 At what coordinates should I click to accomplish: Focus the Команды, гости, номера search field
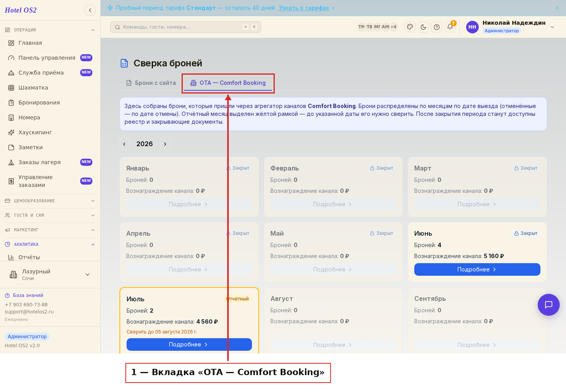(x=186, y=27)
